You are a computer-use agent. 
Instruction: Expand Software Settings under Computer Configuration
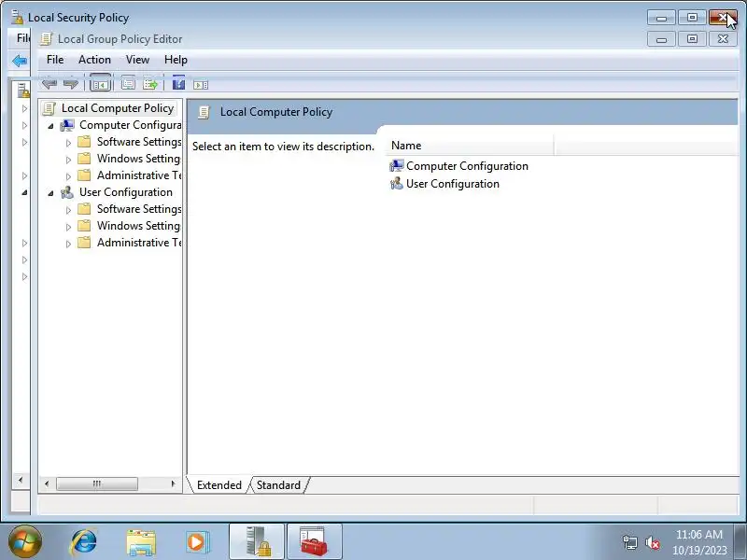68,143
